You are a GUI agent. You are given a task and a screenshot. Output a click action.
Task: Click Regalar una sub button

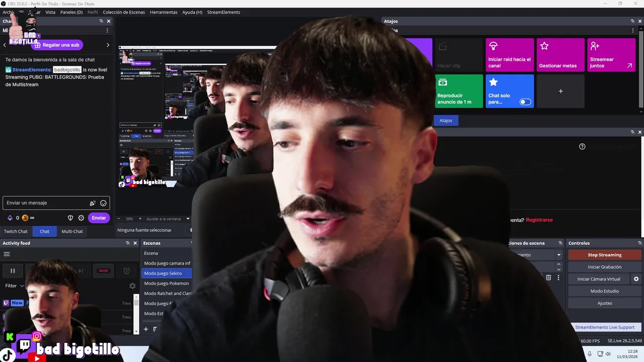tap(57, 45)
